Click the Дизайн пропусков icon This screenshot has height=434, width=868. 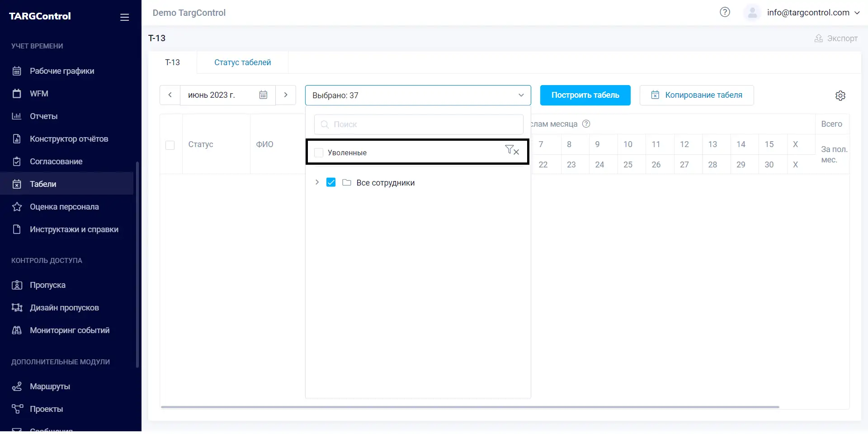click(17, 308)
